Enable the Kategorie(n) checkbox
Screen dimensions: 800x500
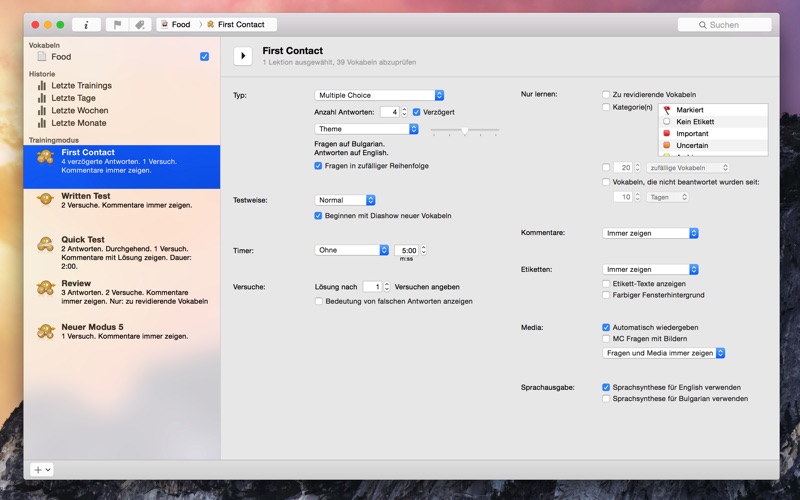tap(606, 107)
